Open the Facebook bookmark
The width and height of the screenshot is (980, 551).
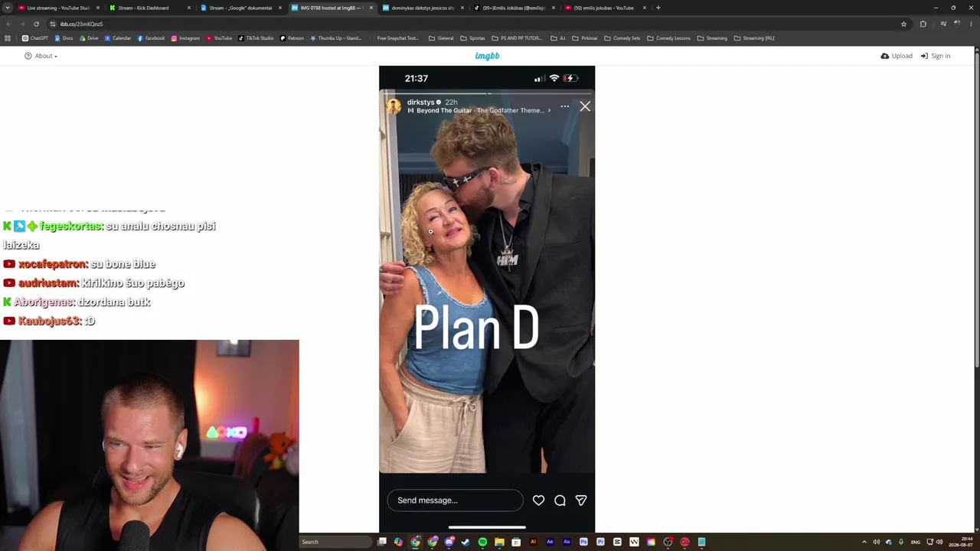click(x=151, y=38)
